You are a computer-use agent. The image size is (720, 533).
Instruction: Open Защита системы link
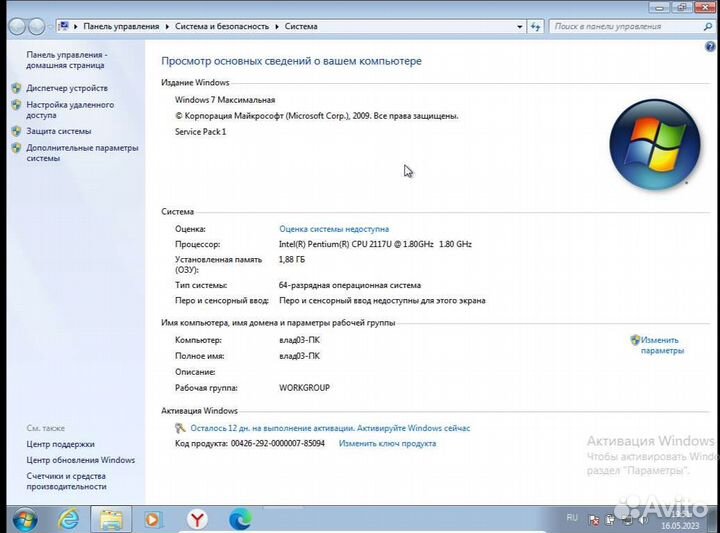tap(59, 131)
